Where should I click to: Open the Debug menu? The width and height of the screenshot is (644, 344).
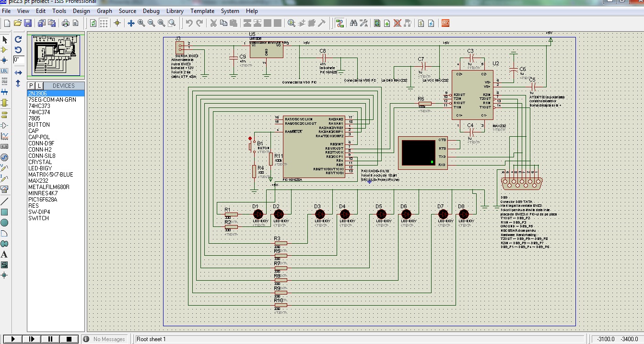pos(151,11)
